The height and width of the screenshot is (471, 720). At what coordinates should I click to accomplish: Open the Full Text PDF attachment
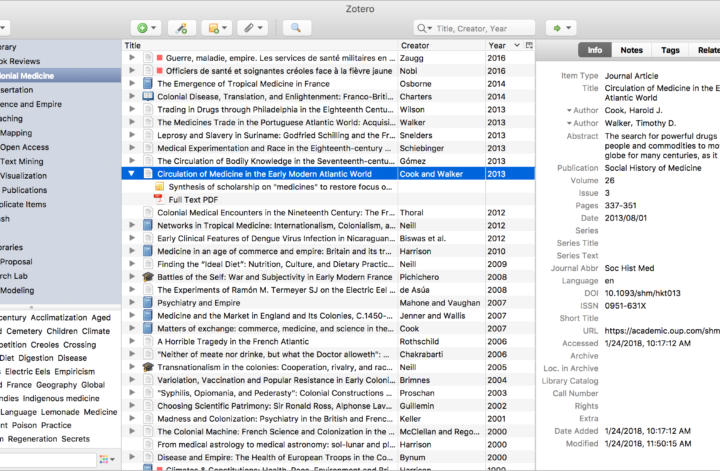[193, 200]
